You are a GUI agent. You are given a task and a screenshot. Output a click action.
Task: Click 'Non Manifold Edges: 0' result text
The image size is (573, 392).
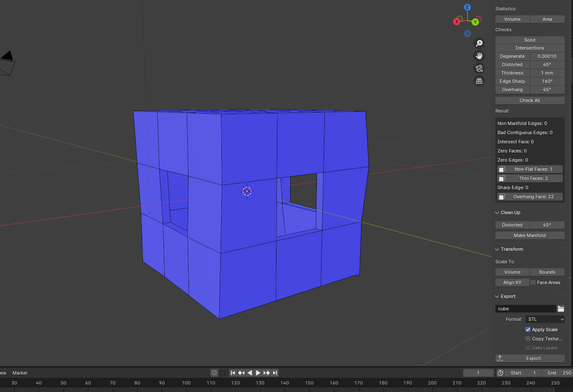click(522, 123)
